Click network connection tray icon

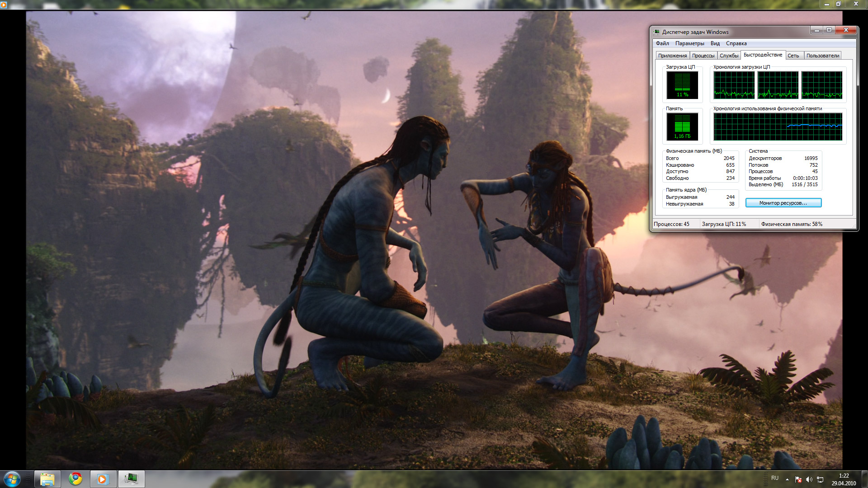tap(820, 479)
